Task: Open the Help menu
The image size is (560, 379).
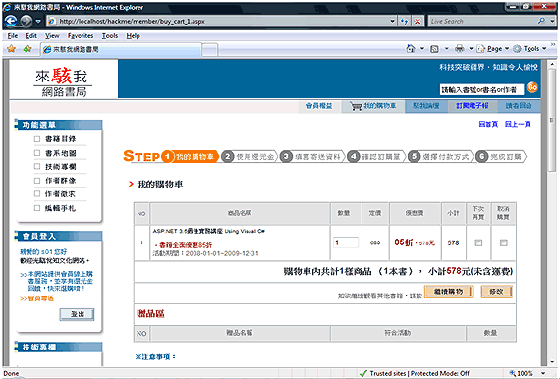Action: coord(133,36)
